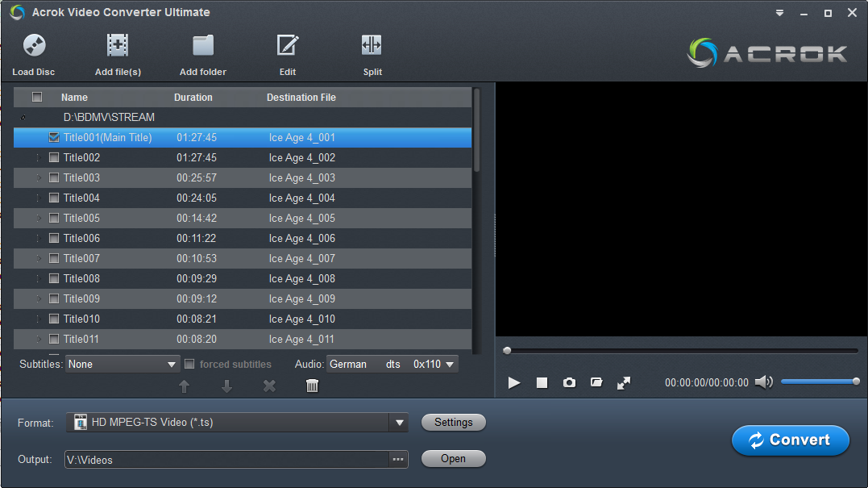Image resolution: width=868 pixels, height=488 pixels.
Task: Tick the Title009 checkbox
Action: 54,298
